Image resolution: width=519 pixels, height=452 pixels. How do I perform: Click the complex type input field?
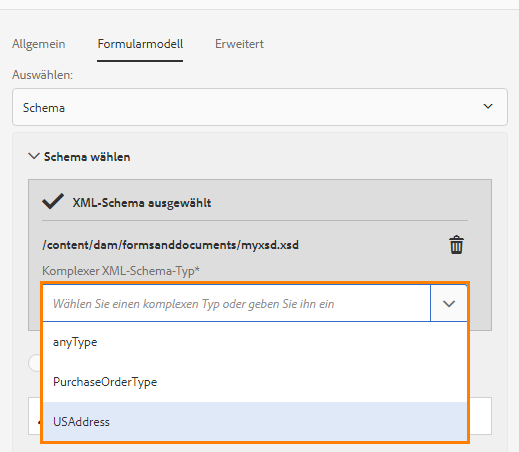[237, 303]
